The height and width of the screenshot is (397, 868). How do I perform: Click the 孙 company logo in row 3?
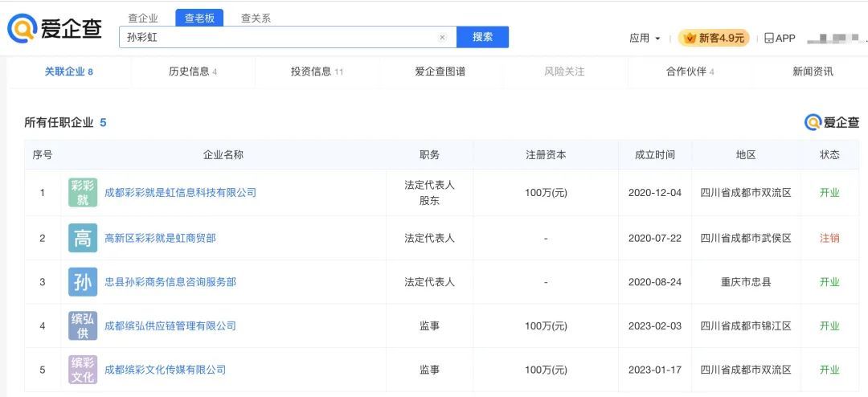point(83,282)
